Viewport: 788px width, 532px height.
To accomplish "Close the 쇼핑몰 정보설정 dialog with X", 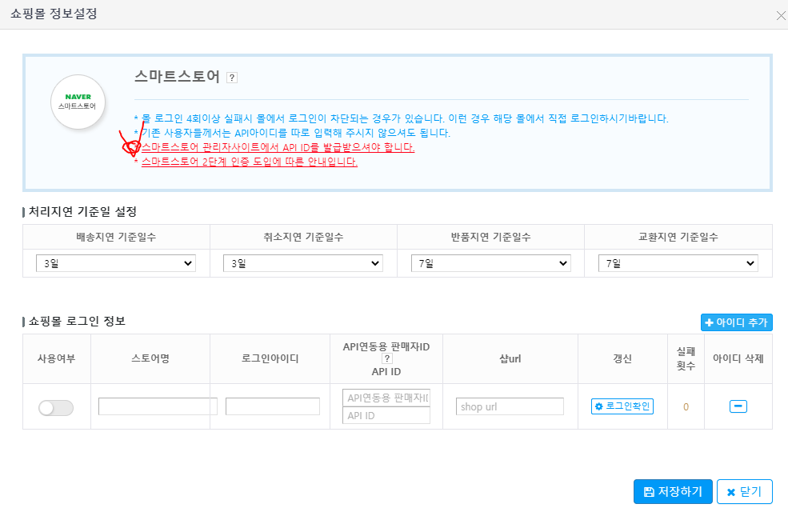I will pyautogui.click(x=781, y=15).
